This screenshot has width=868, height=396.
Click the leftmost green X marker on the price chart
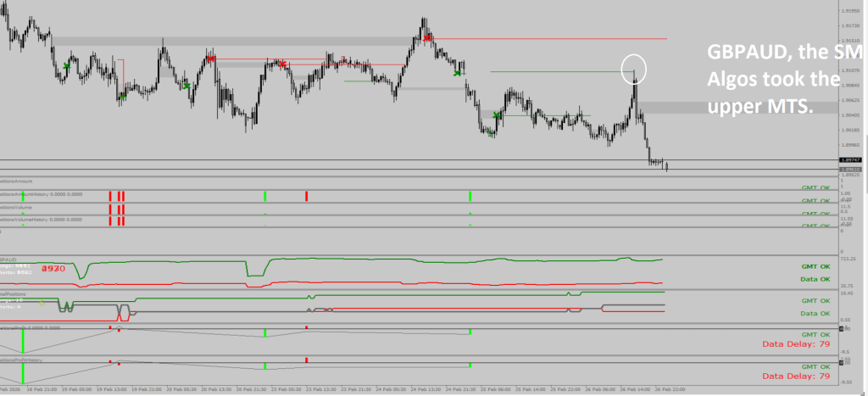66,65
